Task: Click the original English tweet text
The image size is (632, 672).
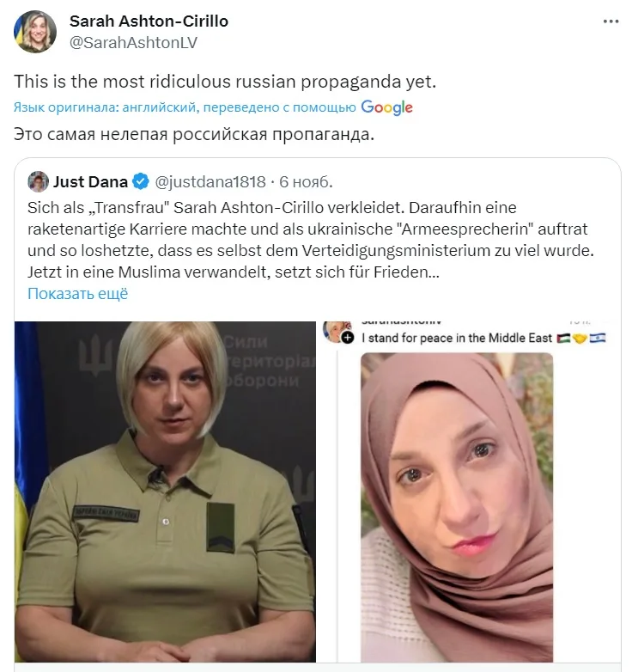Action: 225,82
